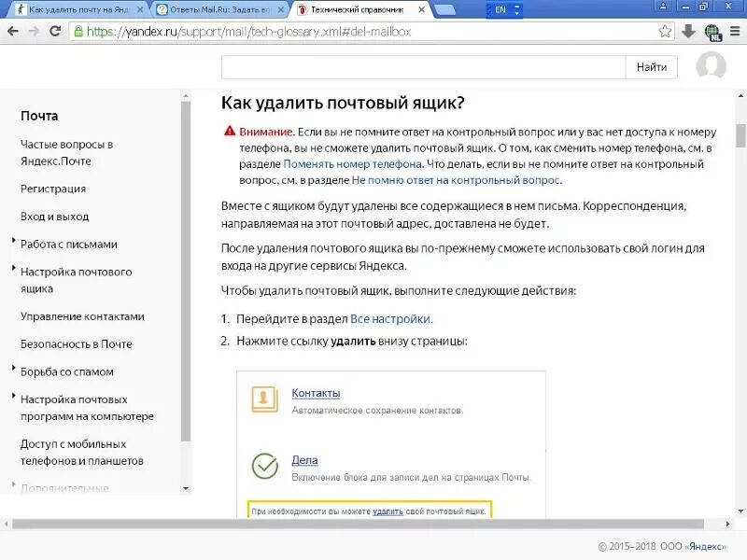Click the page vertical scrollbar thumb
This screenshot has height=560, width=747.
tap(740, 135)
